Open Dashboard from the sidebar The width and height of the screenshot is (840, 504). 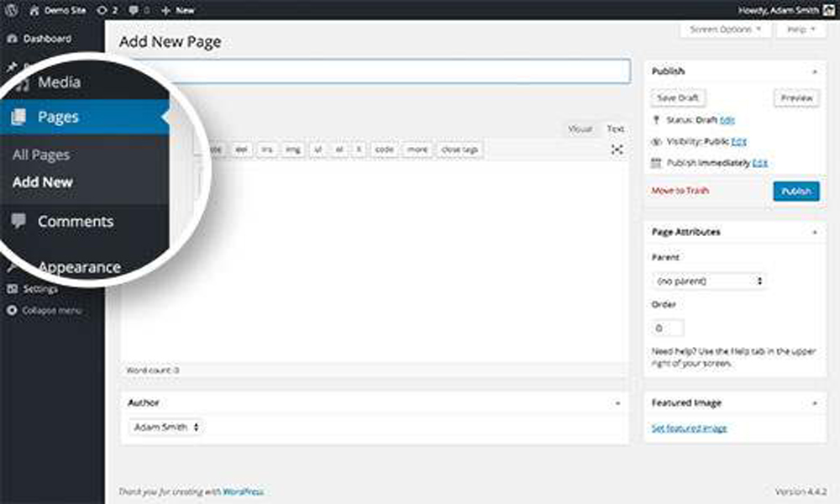click(46, 39)
